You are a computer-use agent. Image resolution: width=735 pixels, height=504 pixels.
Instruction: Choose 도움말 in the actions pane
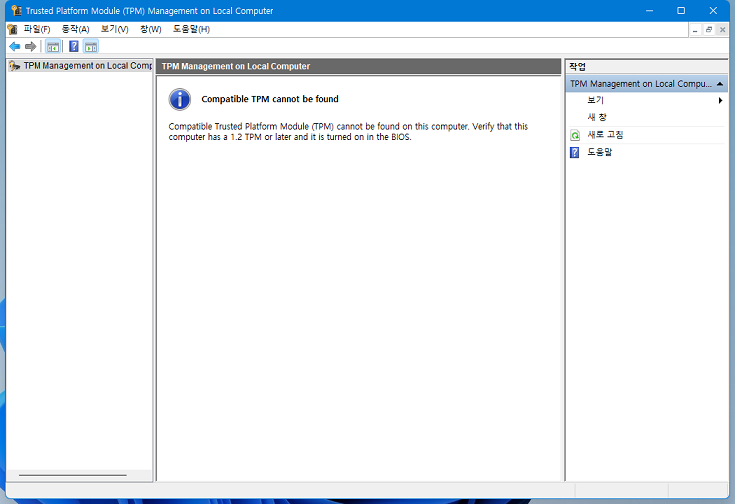(x=600, y=152)
